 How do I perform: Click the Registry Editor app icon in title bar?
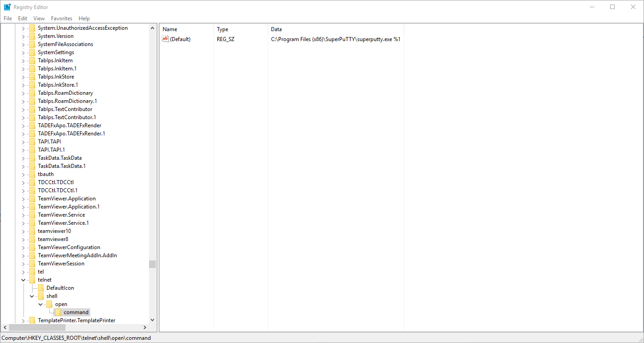(x=7, y=7)
